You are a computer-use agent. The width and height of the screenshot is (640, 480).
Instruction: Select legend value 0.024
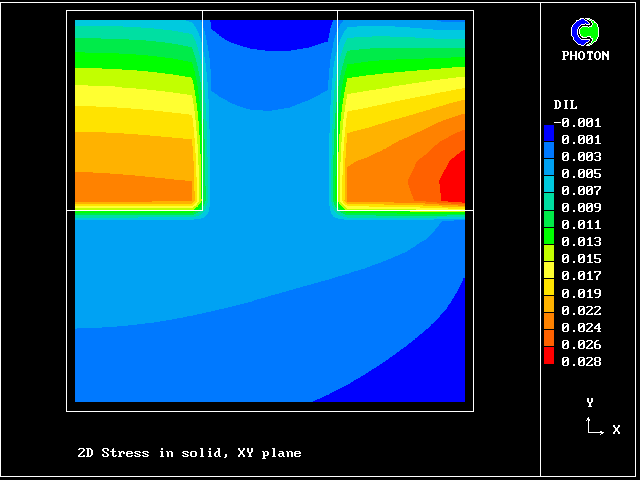click(x=581, y=327)
